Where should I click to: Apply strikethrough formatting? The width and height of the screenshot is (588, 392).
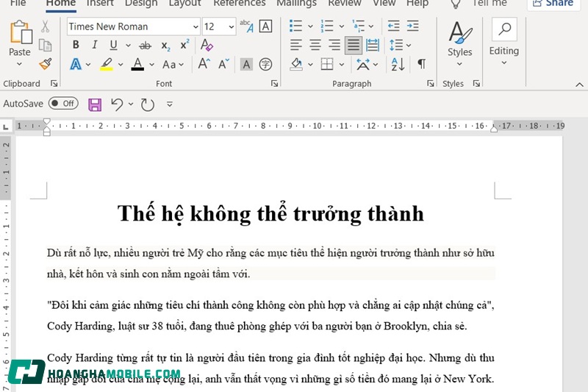[x=145, y=46]
